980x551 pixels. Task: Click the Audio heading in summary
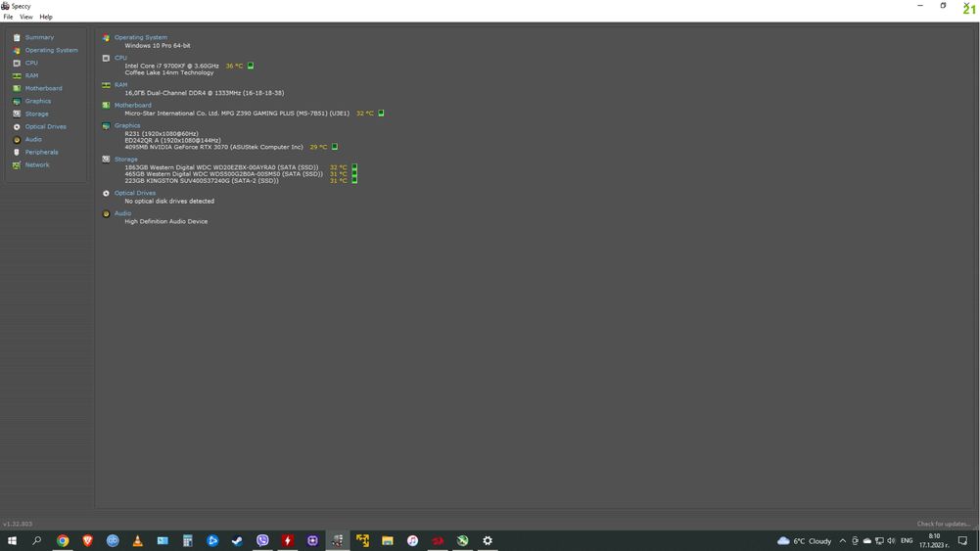click(x=122, y=213)
